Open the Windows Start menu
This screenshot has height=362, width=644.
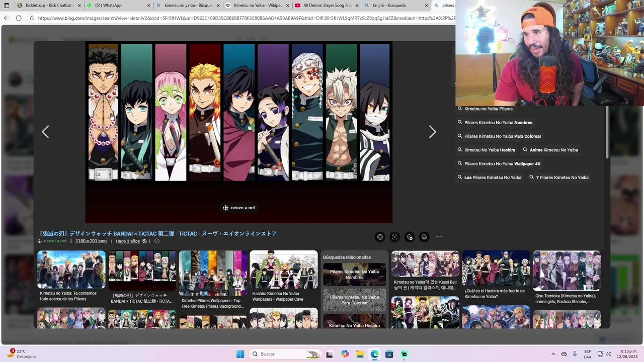[240, 354]
